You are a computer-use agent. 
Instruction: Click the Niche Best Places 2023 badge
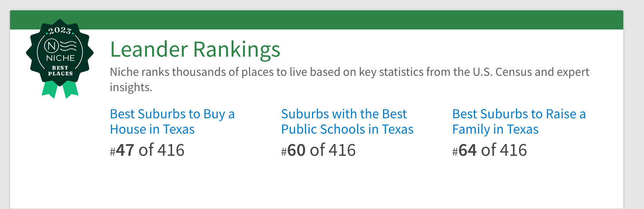pyautogui.click(x=60, y=54)
